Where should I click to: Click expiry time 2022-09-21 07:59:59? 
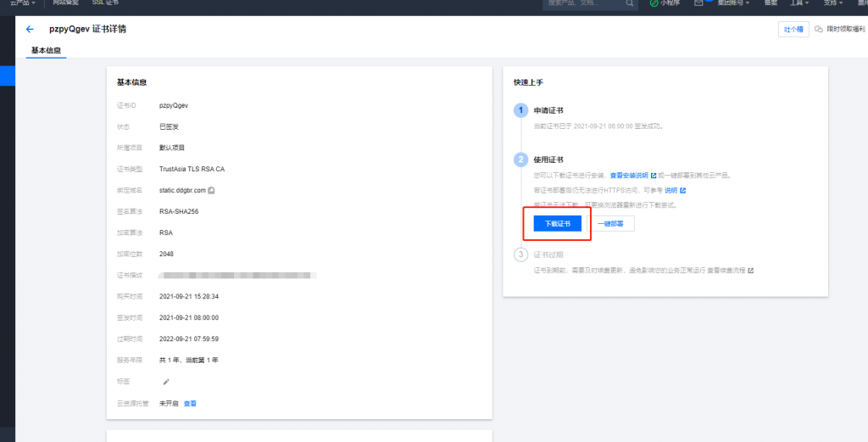coord(189,338)
